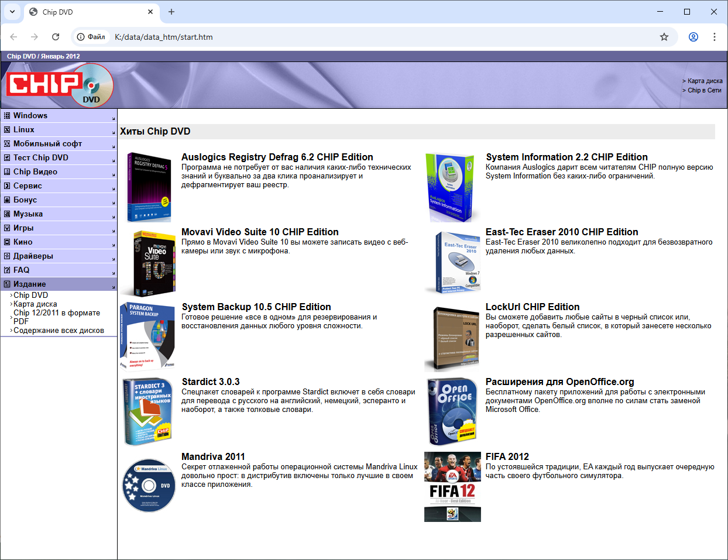Expand the Chip Видео menu arrow

114,175
